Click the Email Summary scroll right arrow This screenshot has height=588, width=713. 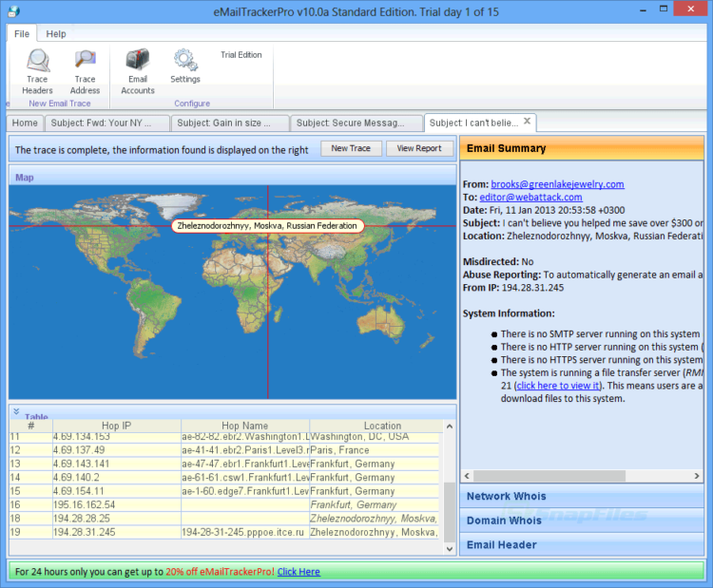[x=697, y=476]
